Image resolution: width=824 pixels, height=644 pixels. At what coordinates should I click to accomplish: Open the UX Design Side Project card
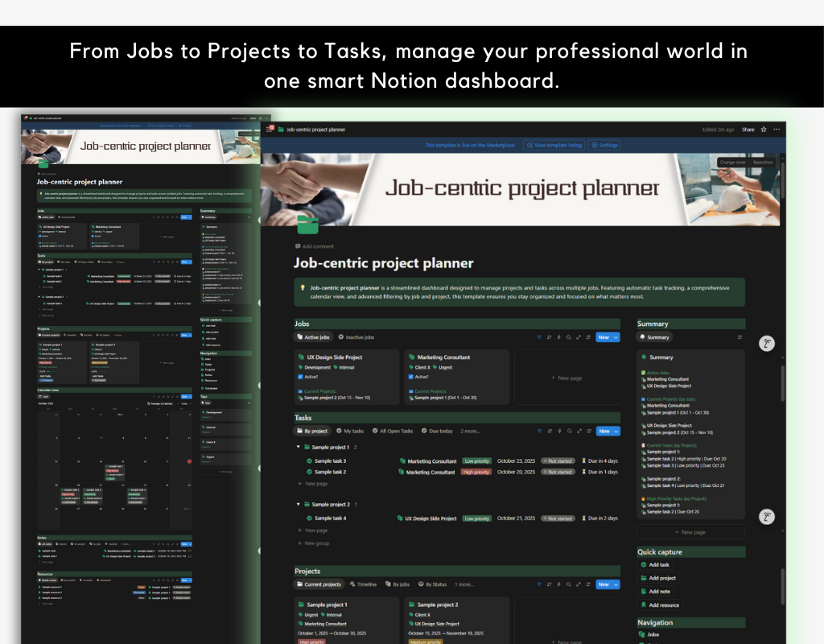click(346, 378)
